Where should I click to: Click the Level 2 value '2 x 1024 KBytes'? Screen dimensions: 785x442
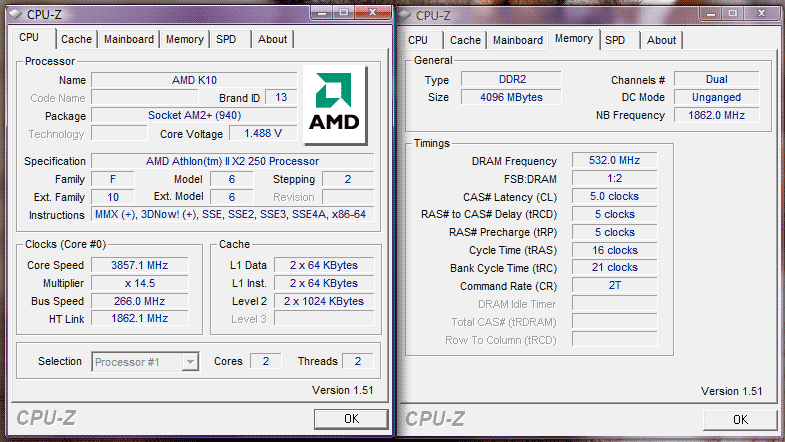point(324,301)
